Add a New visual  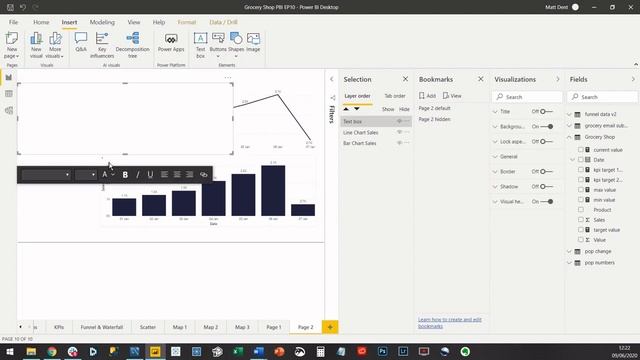pyautogui.click(x=36, y=45)
